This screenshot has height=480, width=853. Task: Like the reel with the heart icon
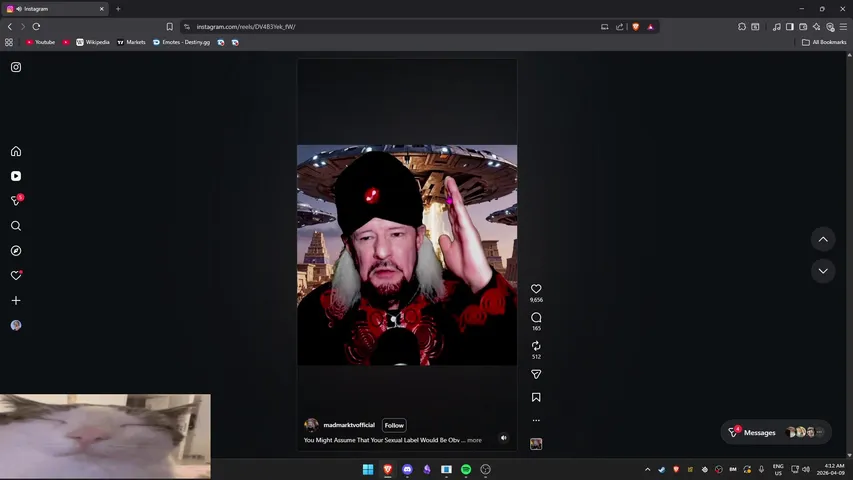[536, 289]
